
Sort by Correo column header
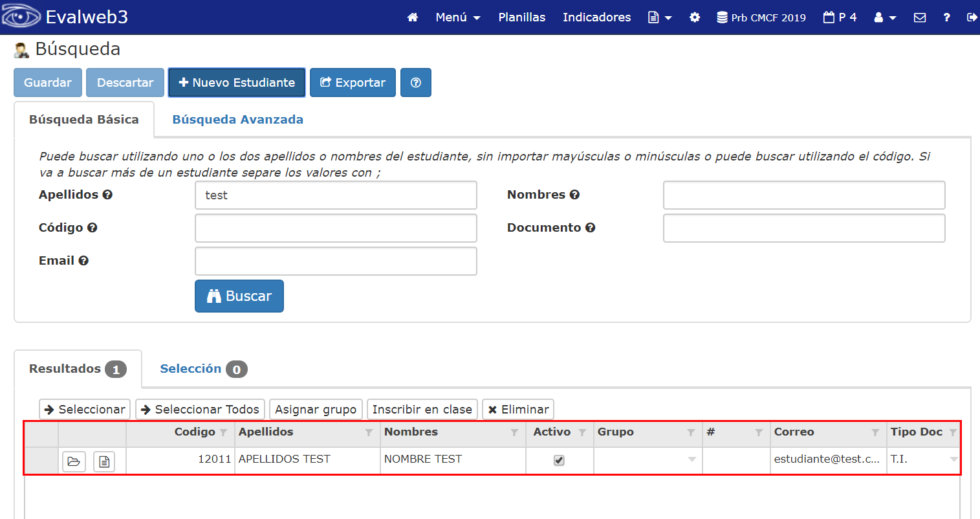pos(794,432)
